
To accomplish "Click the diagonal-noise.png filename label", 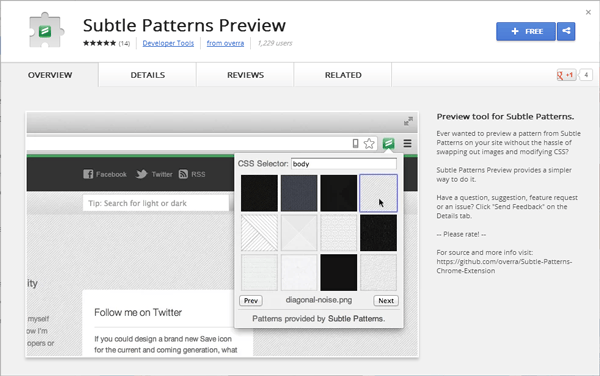I will (x=319, y=300).
